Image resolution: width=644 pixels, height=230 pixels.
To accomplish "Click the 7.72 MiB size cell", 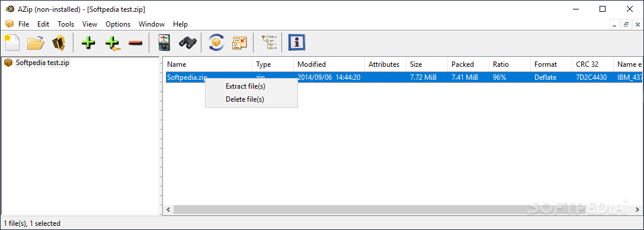I will pyautogui.click(x=423, y=77).
